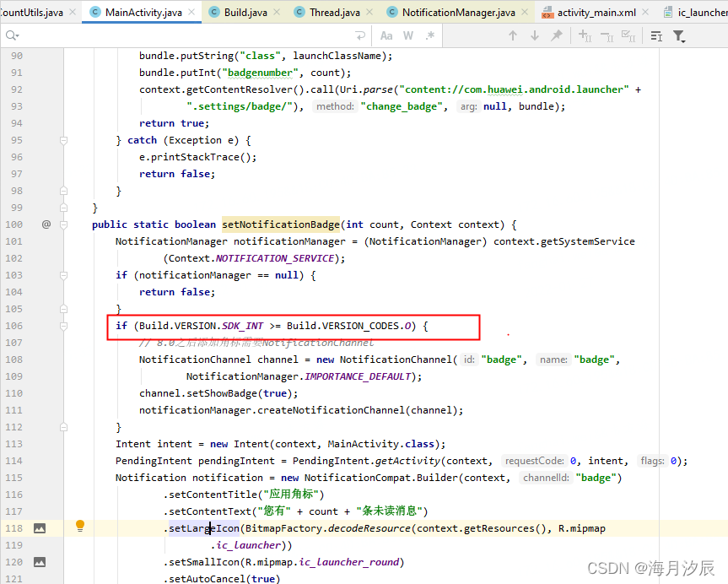
Task: Click line number 90 in the gutter
Action: pos(17,56)
